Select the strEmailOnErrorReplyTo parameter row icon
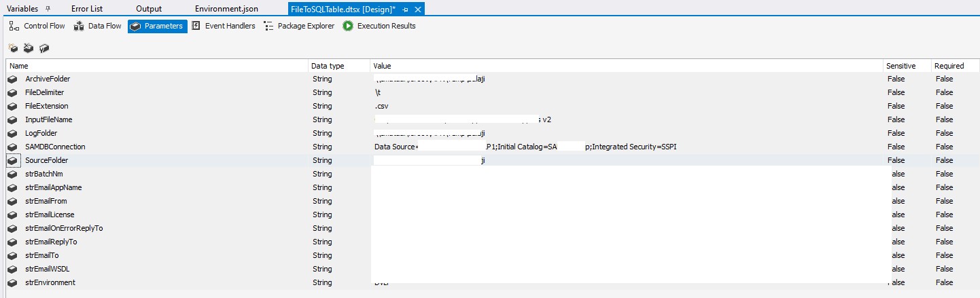This screenshot has width=980, height=298. [12, 228]
